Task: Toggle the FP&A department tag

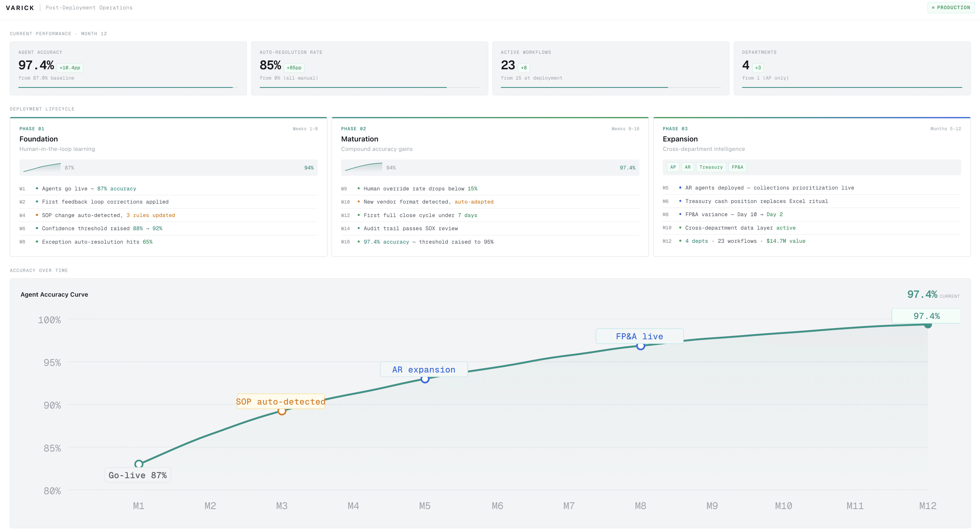Action: [737, 167]
